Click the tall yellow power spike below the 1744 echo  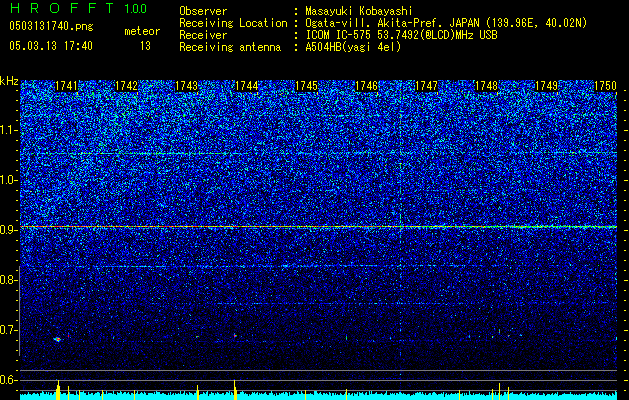click(235, 390)
